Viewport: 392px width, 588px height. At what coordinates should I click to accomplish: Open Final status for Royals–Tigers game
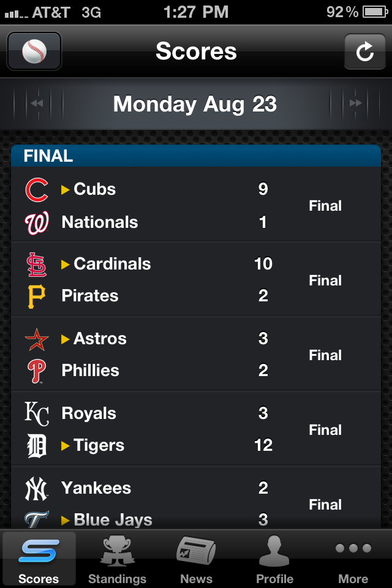325,430
